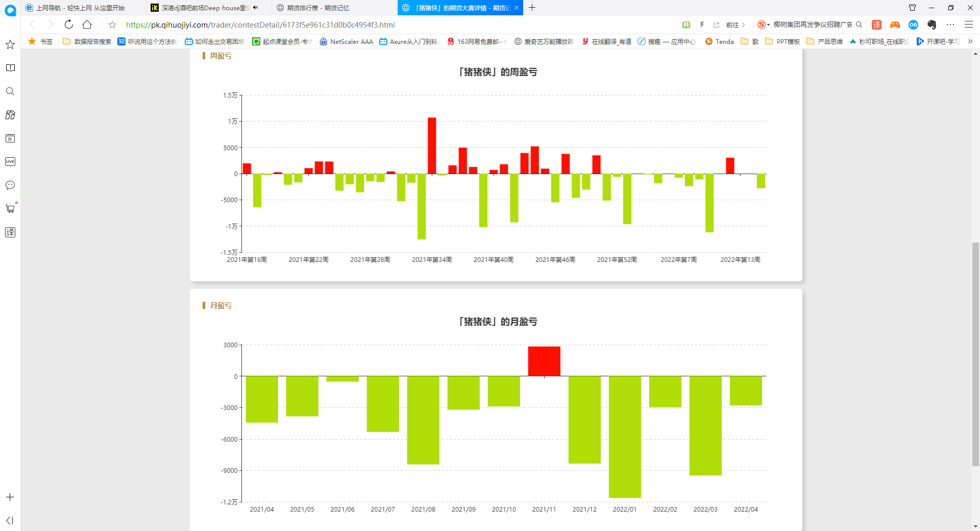Click the address bar search magnifier
980x531 pixels.
[859, 25]
